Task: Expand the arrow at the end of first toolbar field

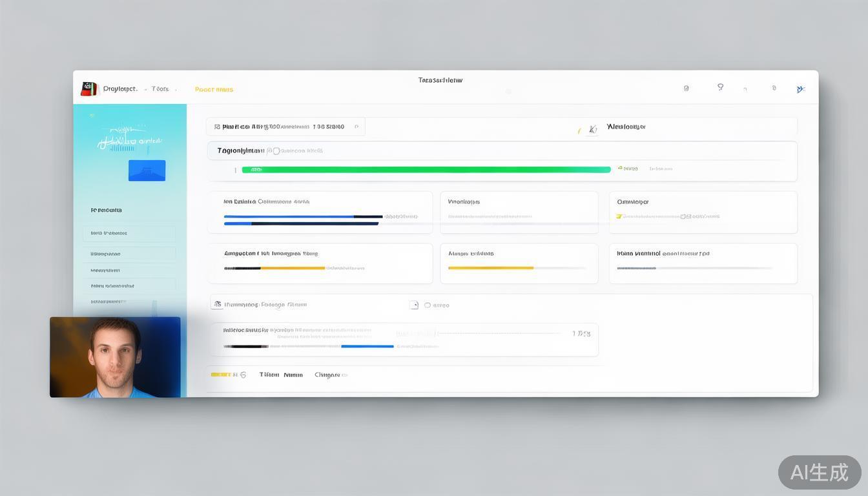Action: coord(356,127)
